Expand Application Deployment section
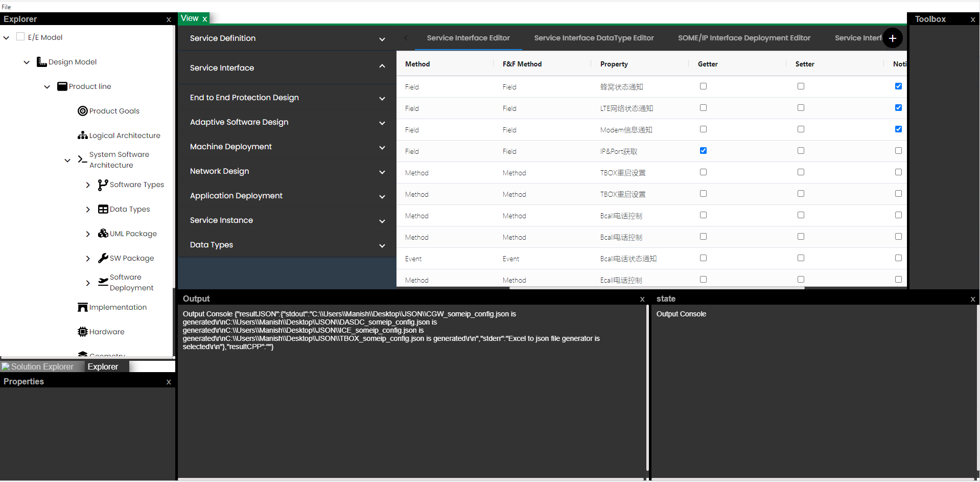Screen dimensions: 980x482 [287, 196]
